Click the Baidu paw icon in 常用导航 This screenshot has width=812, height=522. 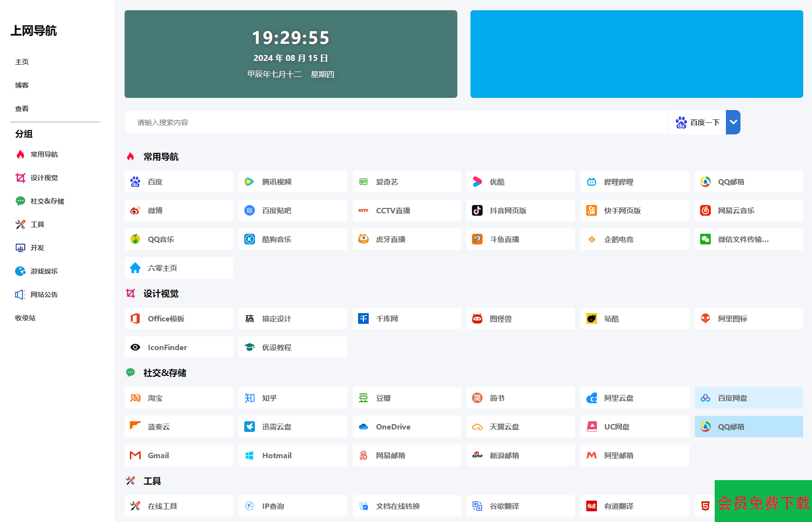(135, 182)
